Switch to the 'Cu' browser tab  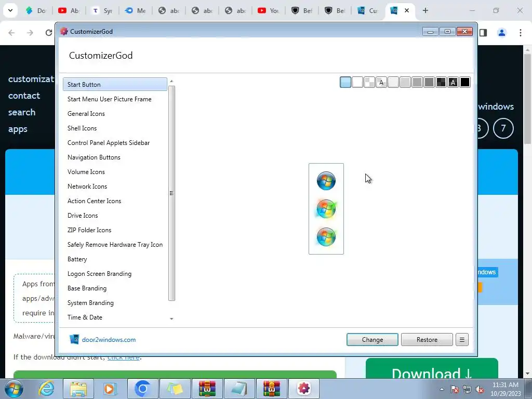368,10
